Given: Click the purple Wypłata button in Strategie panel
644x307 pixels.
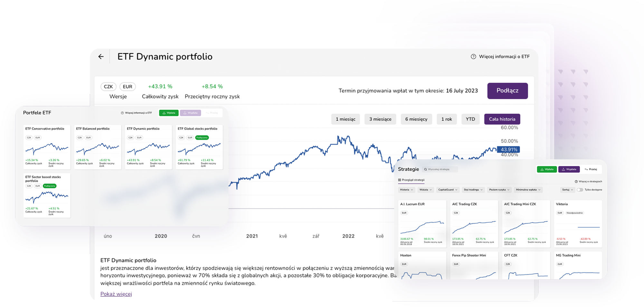Looking at the screenshot, I should point(569,169).
